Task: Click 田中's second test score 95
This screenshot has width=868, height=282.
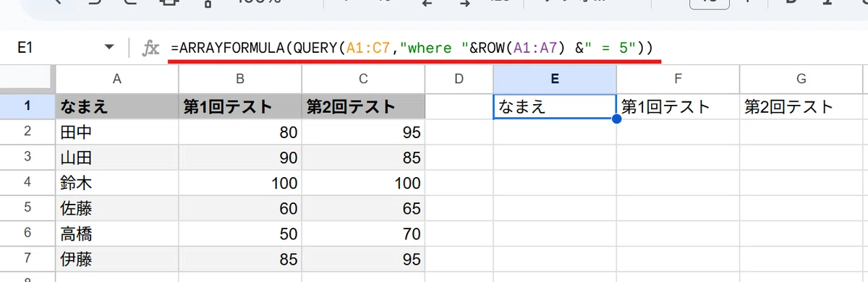Action: click(x=363, y=132)
